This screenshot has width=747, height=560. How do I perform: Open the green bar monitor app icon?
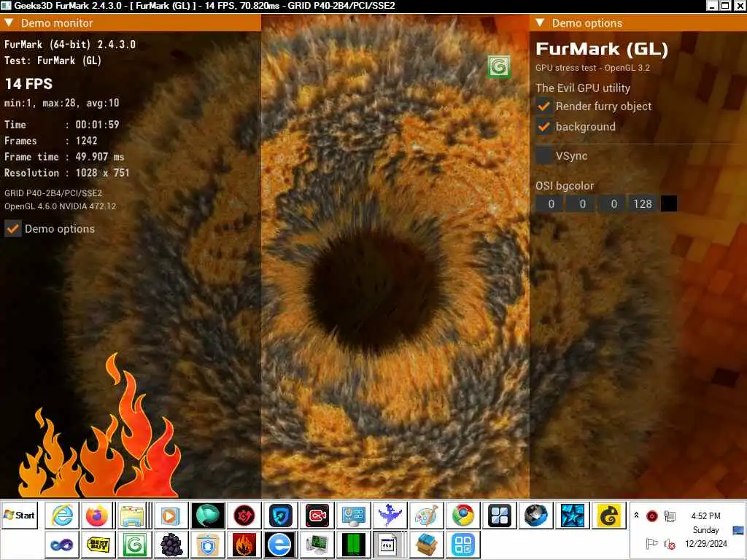click(354, 544)
